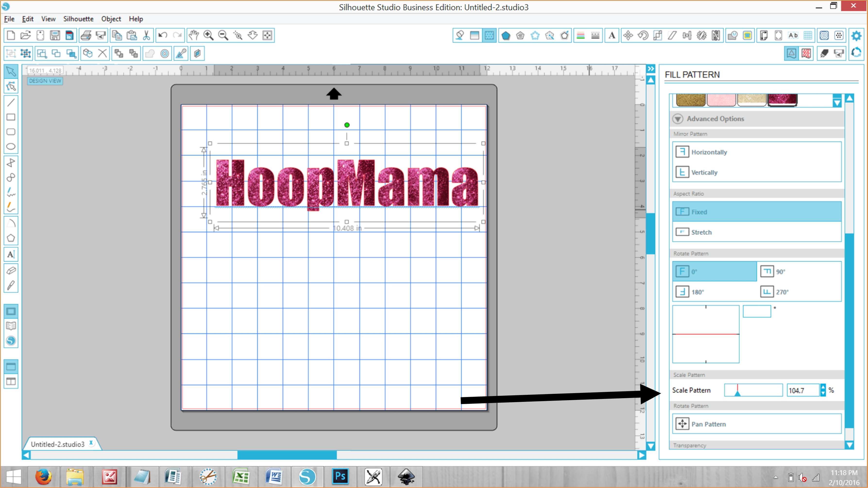Open the Text Style A icon
This screenshot has height=488, width=868.
[x=612, y=35]
